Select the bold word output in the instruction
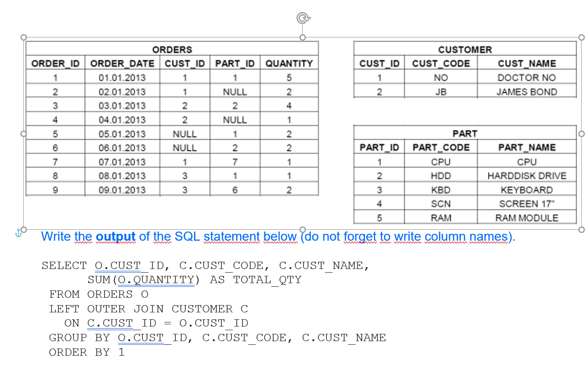Image resolution: width=588 pixels, height=385 pixels. [115, 237]
